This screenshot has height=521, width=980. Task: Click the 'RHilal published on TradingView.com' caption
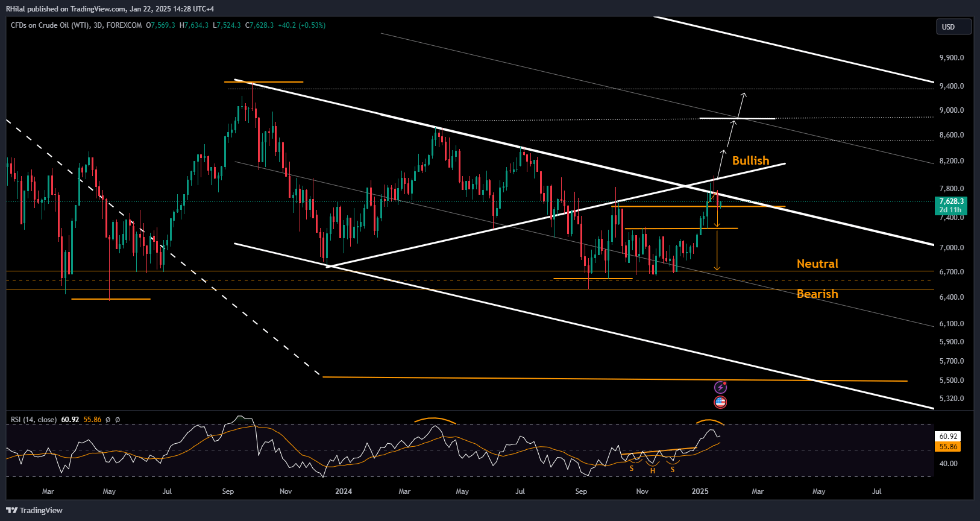coord(64,8)
